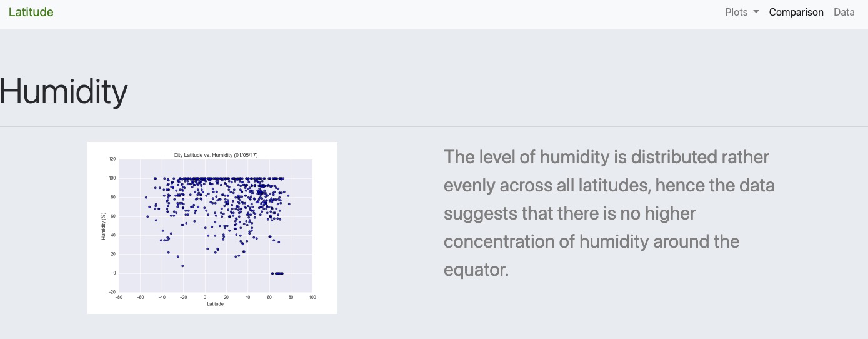
Task: Click the 100 tick on the x-axis
Action: [312, 297]
